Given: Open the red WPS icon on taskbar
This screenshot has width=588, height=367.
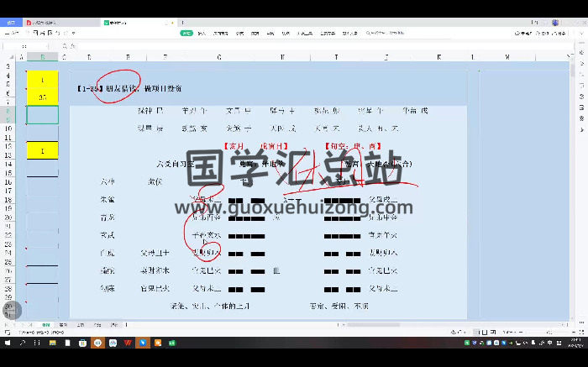Looking at the screenshot, I should [128, 343].
